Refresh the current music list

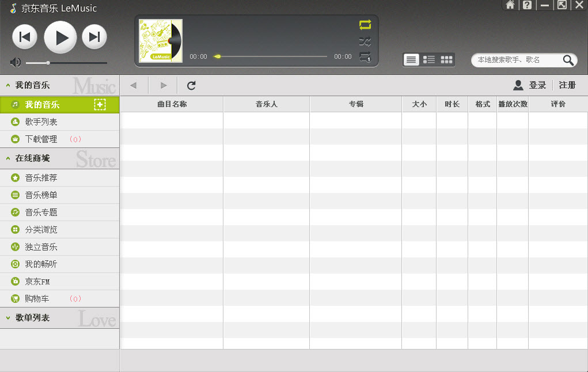pos(191,85)
